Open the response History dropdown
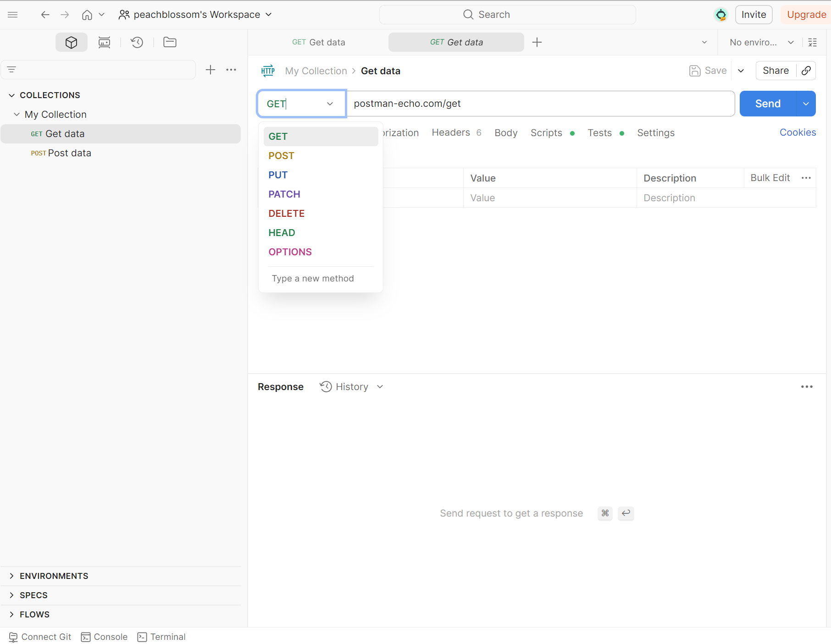This screenshot has height=644, width=831. coord(352,387)
